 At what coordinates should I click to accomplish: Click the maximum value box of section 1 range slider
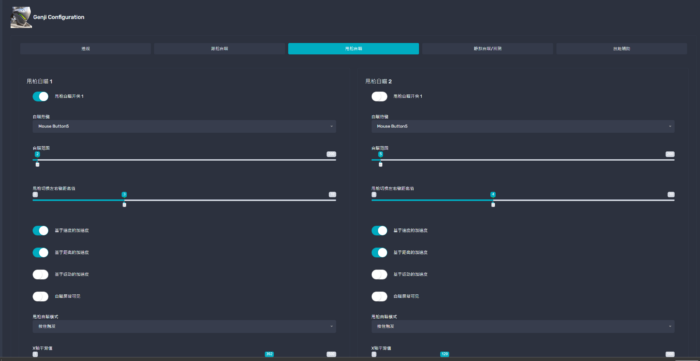331,154
